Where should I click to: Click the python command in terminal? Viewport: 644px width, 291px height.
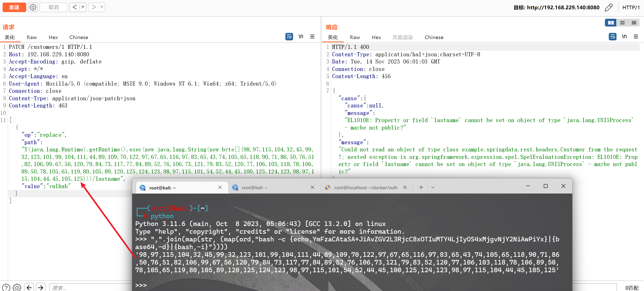(x=162, y=216)
